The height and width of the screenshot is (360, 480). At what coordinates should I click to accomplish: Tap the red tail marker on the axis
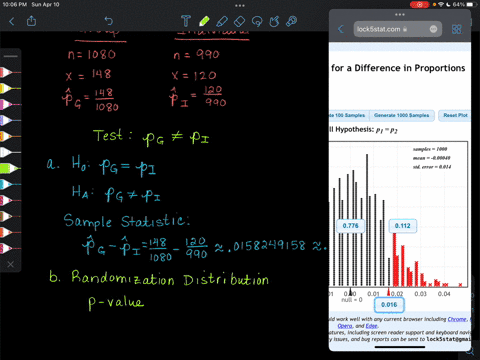tap(389, 292)
